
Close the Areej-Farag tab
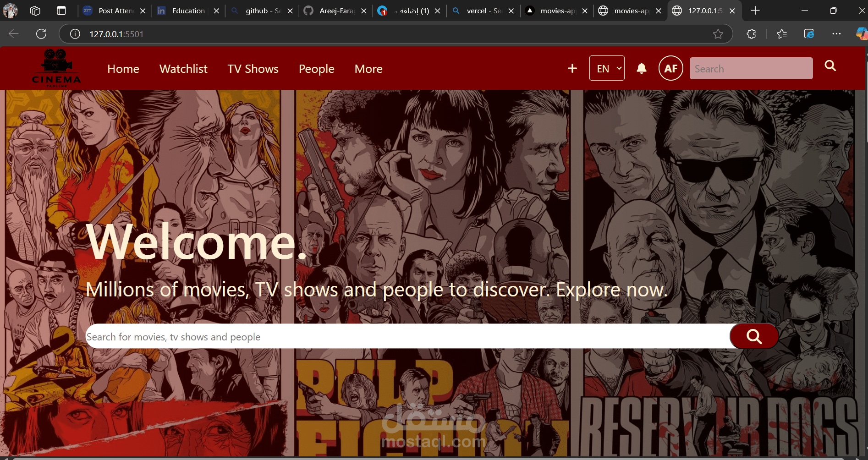364,11
